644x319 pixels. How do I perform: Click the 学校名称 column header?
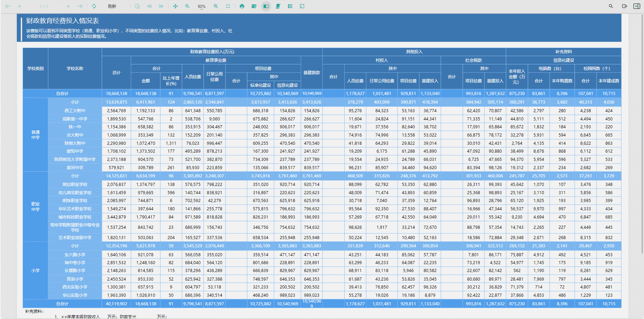[x=75, y=69]
